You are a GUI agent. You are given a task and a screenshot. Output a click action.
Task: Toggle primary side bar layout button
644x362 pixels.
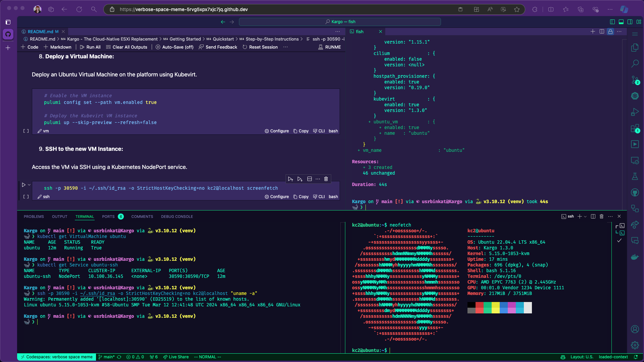pyautogui.click(x=612, y=22)
